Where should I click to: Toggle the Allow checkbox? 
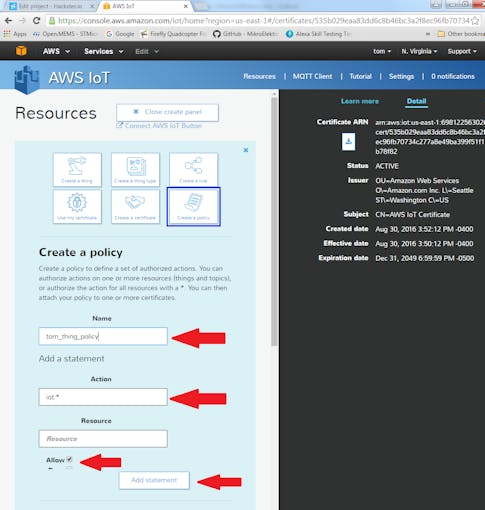(69, 459)
